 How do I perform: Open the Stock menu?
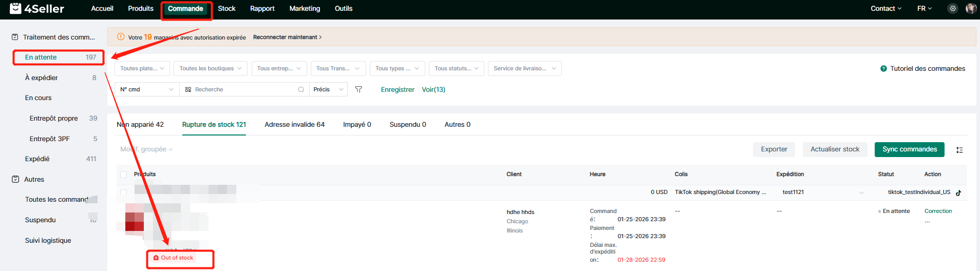pyautogui.click(x=227, y=9)
